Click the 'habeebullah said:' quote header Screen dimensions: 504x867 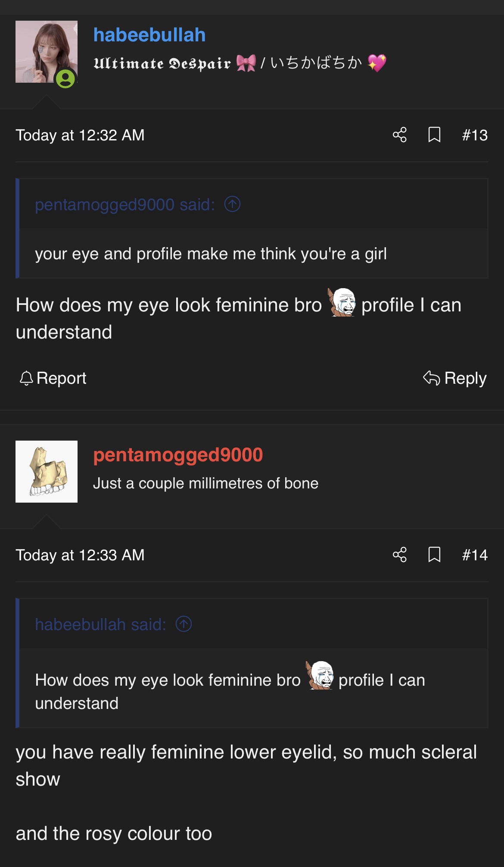tap(100, 625)
